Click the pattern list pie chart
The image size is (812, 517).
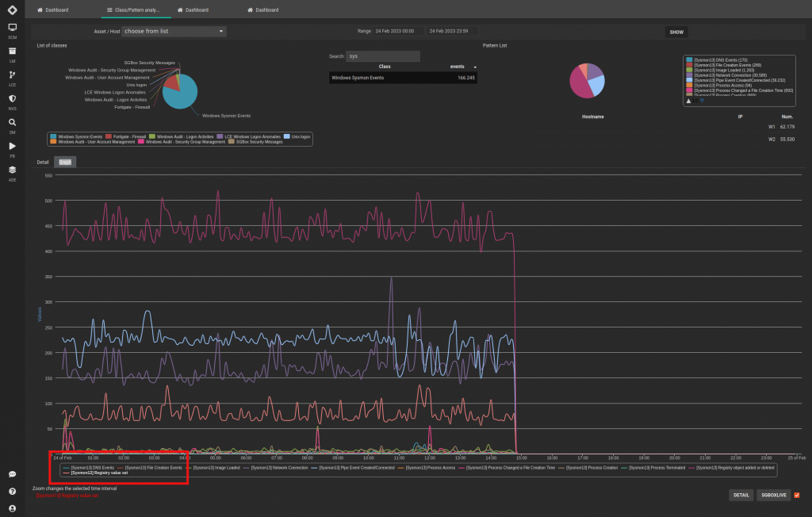pyautogui.click(x=588, y=81)
